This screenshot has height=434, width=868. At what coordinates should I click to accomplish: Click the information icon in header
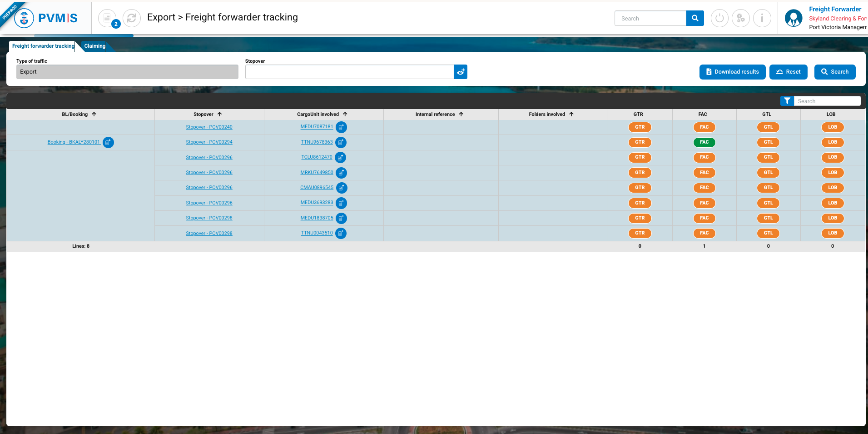762,18
